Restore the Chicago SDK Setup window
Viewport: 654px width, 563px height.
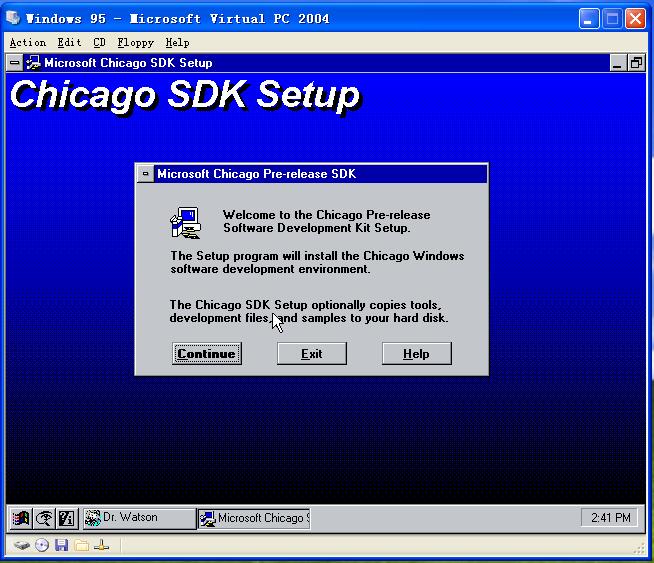[636, 63]
